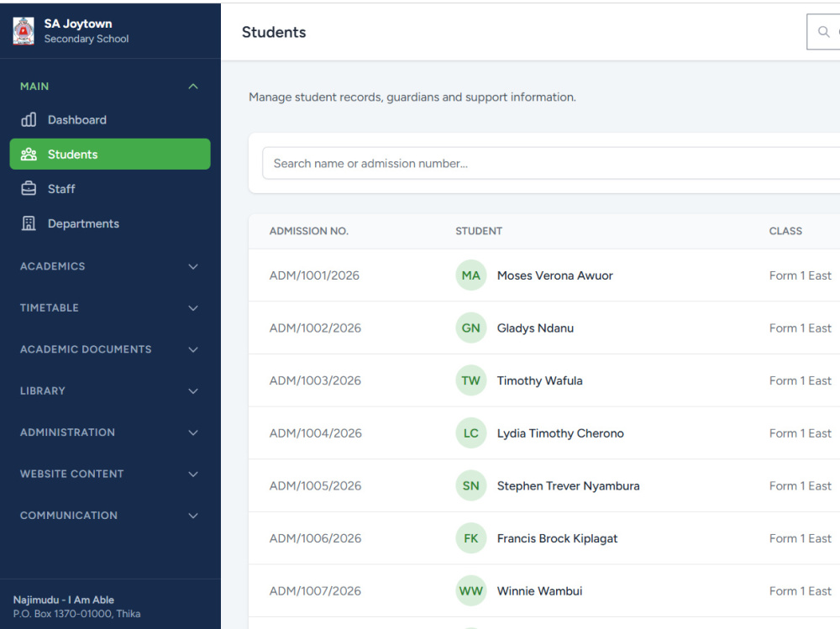Open student Gladys Ndanu
This screenshot has width=840, height=629.
pyautogui.click(x=535, y=328)
